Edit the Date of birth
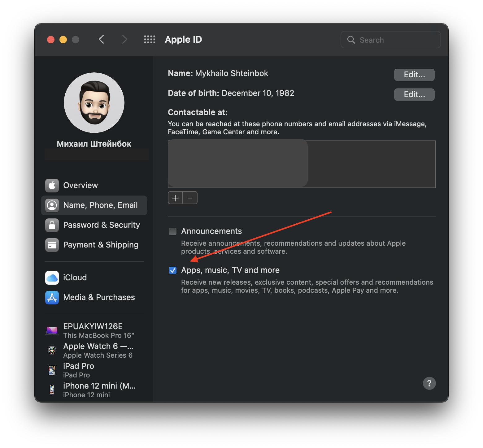The width and height of the screenshot is (483, 448). click(x=414, y=95)
